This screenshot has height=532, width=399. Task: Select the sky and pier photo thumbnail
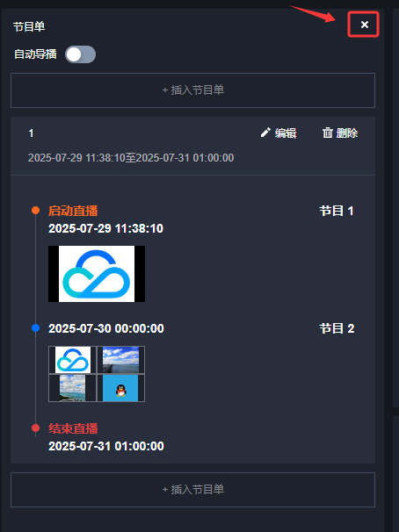(121, 360)
